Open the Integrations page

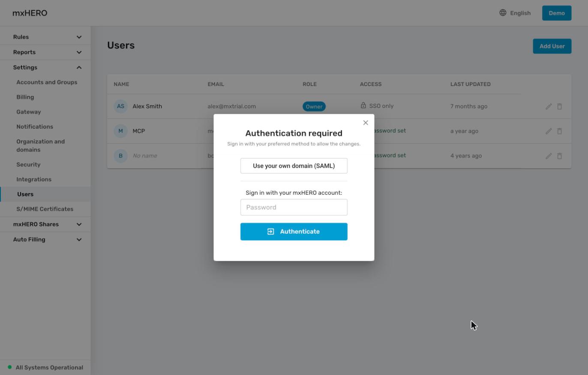click(x=34, y=179)
